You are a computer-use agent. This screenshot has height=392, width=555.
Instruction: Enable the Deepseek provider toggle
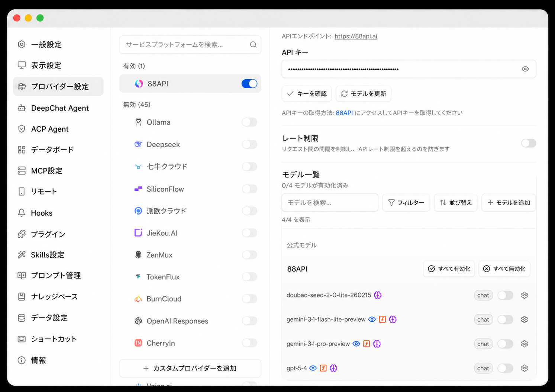pos(249,144)
